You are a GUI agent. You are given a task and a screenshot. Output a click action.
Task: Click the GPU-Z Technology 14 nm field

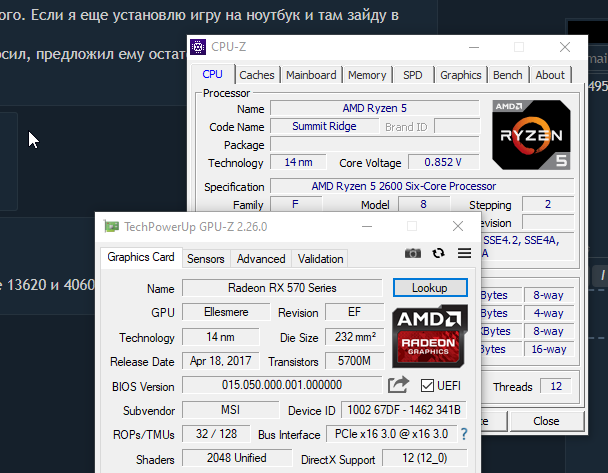[x=220, y=337]
